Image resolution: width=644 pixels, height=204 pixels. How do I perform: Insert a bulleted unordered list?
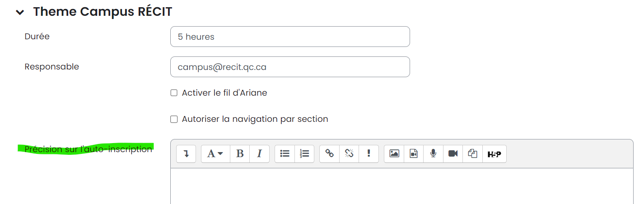(285, 154)
